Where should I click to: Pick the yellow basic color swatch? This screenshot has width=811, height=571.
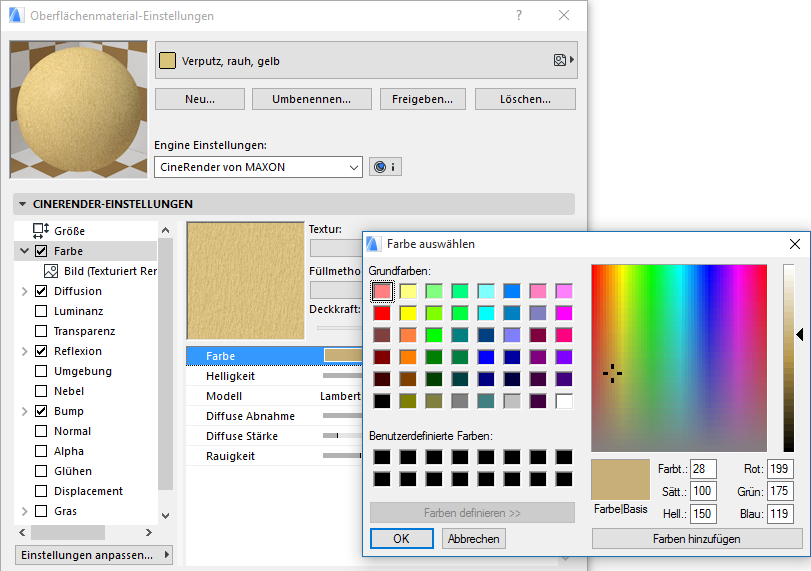pyautogui.click(x=408, y=313)
